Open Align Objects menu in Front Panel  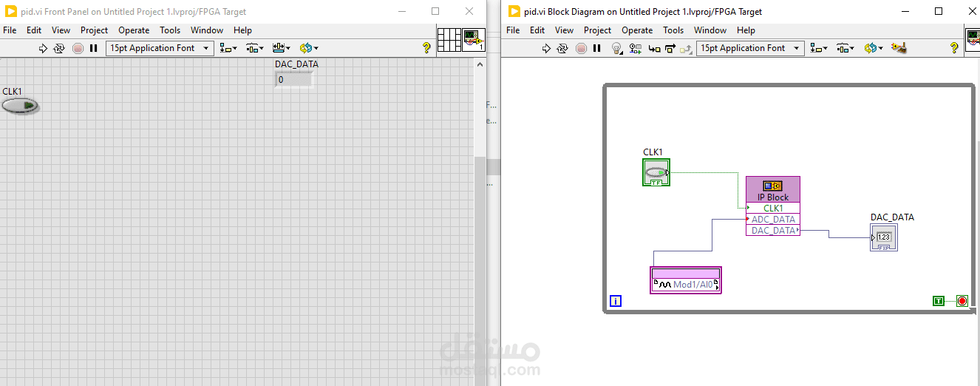pyautogui.click(x=228, y=48)
